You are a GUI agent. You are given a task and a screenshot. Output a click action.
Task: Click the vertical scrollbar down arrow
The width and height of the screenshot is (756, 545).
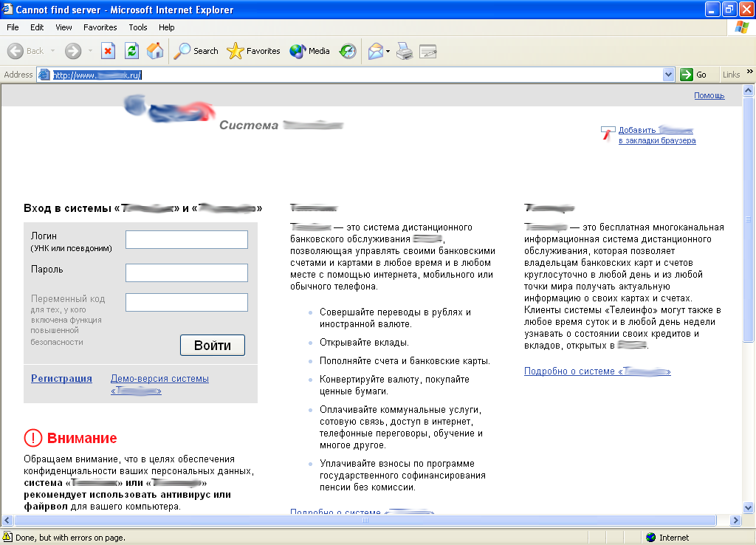click(749, 507)
